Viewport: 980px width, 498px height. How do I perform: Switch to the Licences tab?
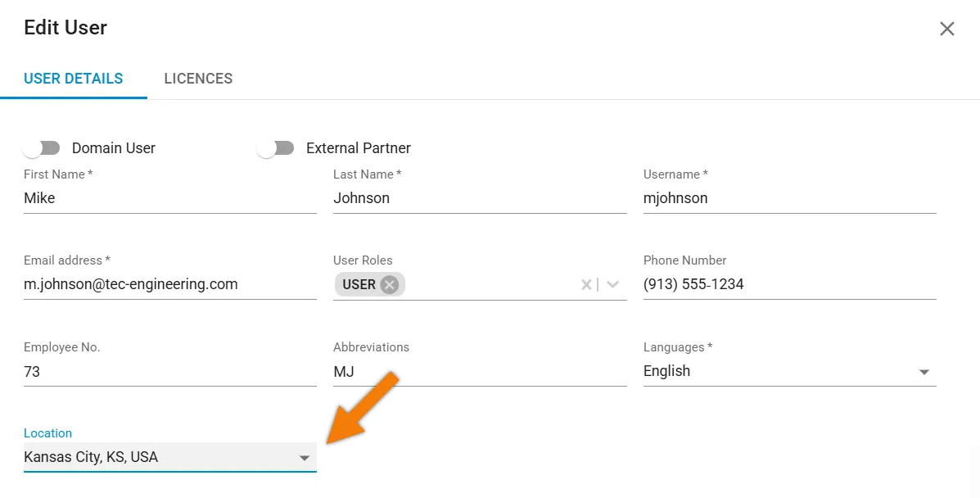(x=198, y=79)
